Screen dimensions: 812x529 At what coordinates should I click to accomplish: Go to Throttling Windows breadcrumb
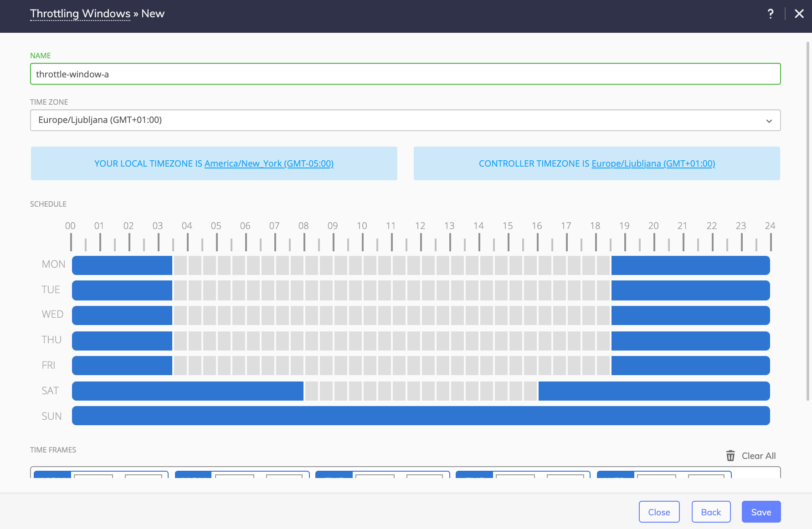(x=80, y=14)
